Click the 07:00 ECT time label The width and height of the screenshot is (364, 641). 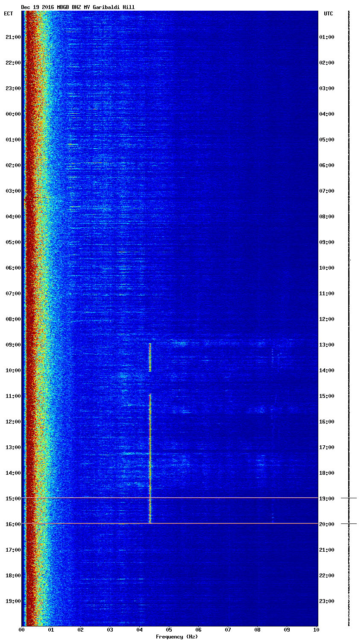tap(13, 294)
